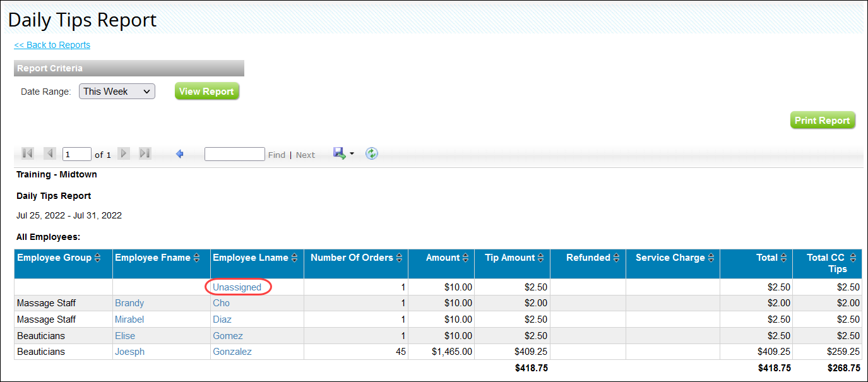
Task: Go to first page of report
Action: [28, 153]
